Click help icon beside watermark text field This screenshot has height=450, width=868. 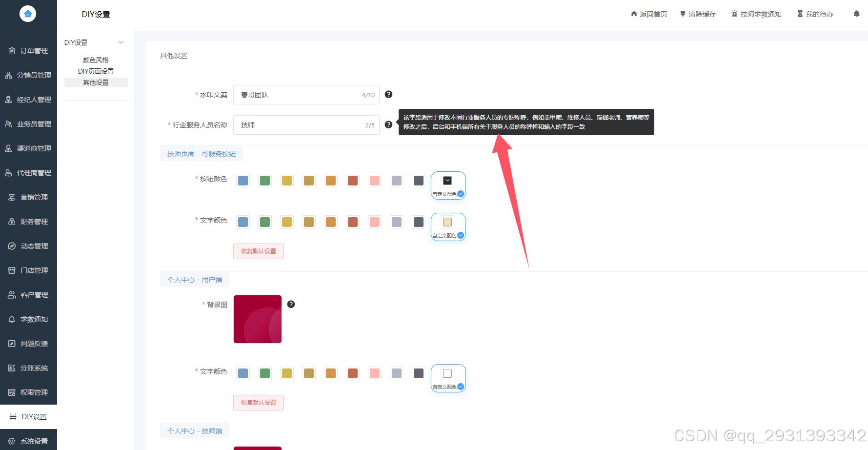pyautogui.click(x=388, y=95)
